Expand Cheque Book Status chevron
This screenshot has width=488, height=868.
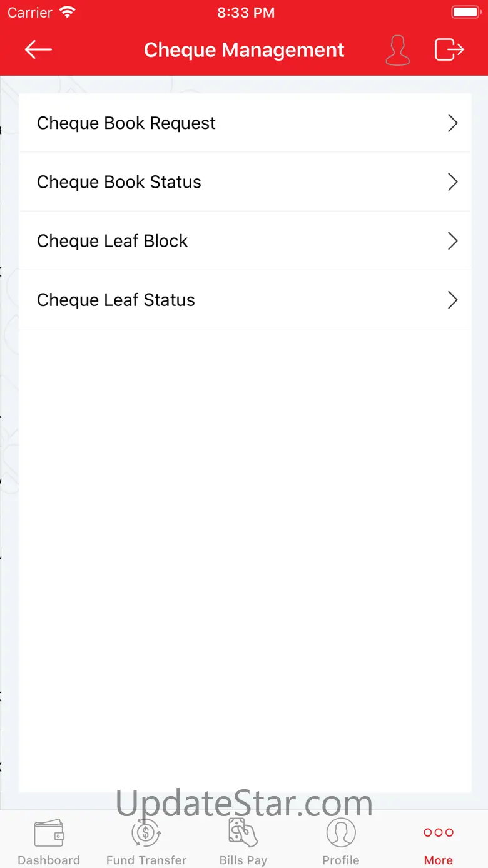point(453,182)
